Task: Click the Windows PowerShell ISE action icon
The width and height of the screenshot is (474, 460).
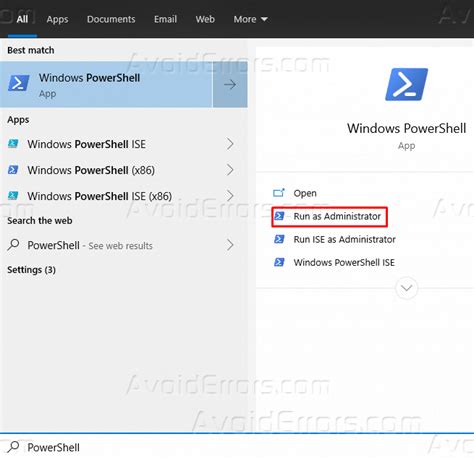Action: [279, 262]
